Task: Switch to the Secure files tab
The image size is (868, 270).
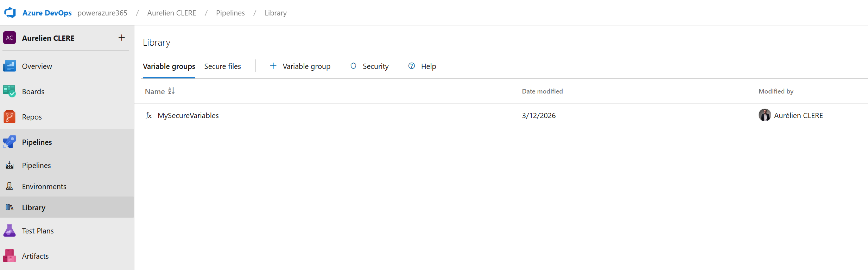Action: [222, 66]
